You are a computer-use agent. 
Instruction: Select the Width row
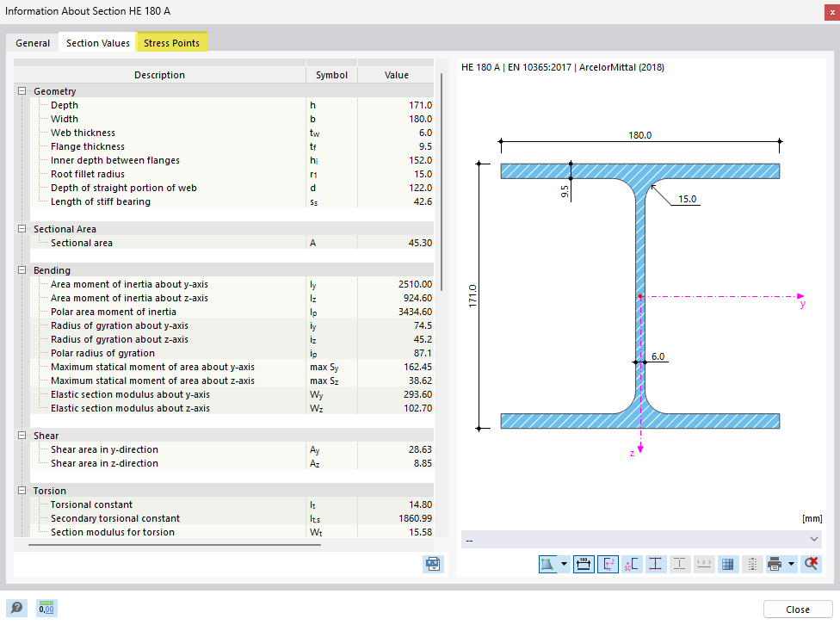click(232, 119)
